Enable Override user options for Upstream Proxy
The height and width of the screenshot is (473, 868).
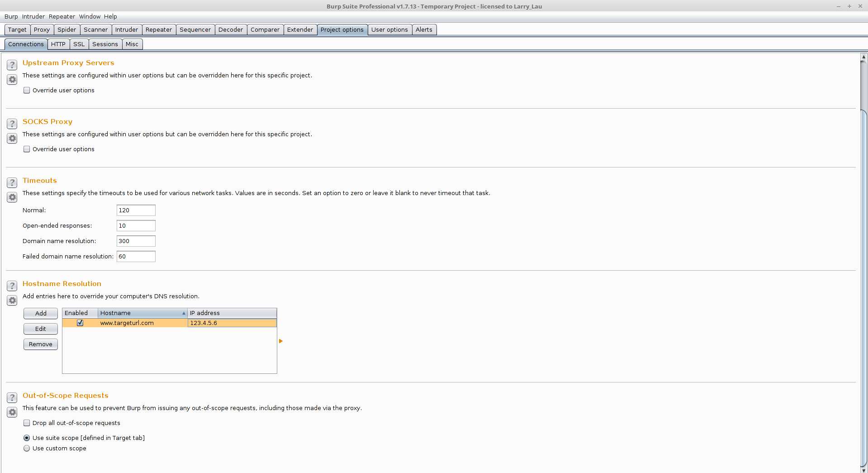[x=27, y=90]
